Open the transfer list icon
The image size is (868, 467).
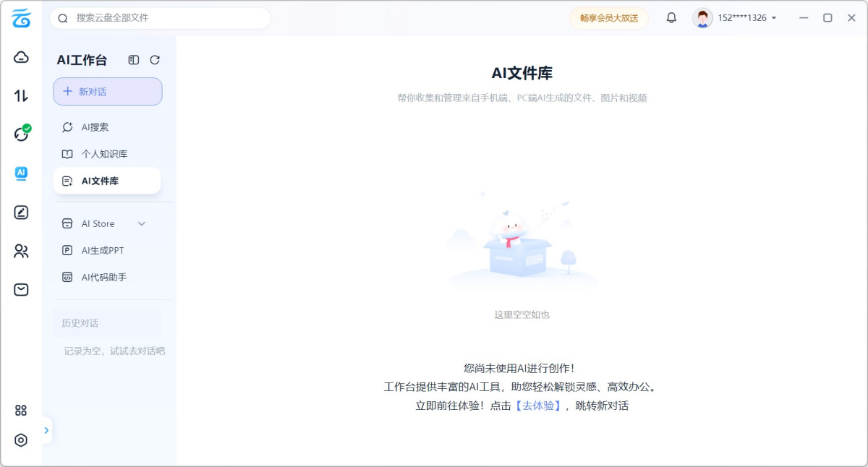pyautogui.click(x=21, y=95)
